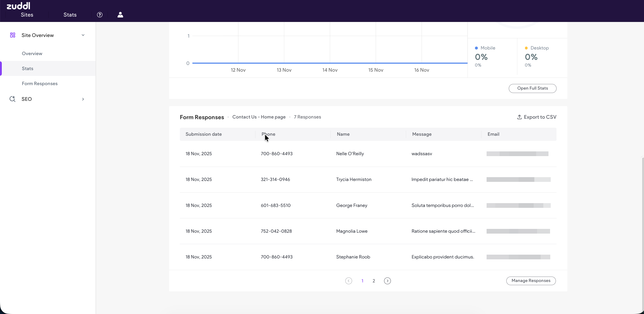Open the user profile icon
This screenshot has height=314, width=644.
click(120, 15)
